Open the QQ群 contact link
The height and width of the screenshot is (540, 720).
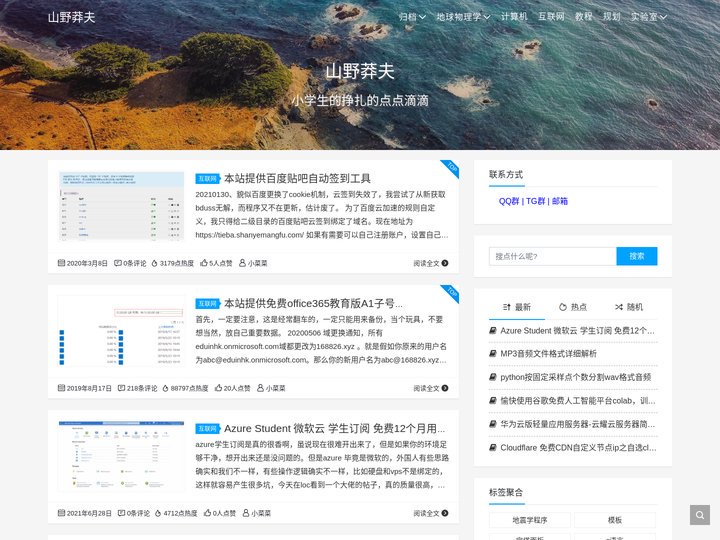point(509,201)
